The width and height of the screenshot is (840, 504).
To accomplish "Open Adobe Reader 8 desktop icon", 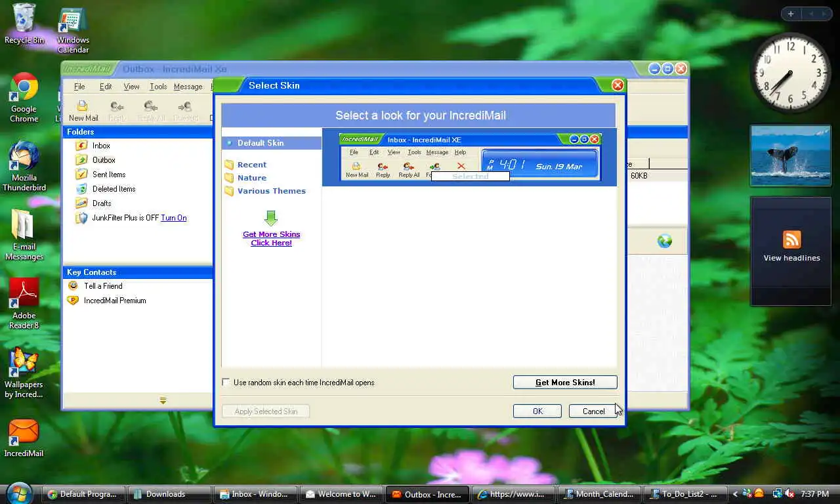I will pyautogui.click(x=24, y=304).
